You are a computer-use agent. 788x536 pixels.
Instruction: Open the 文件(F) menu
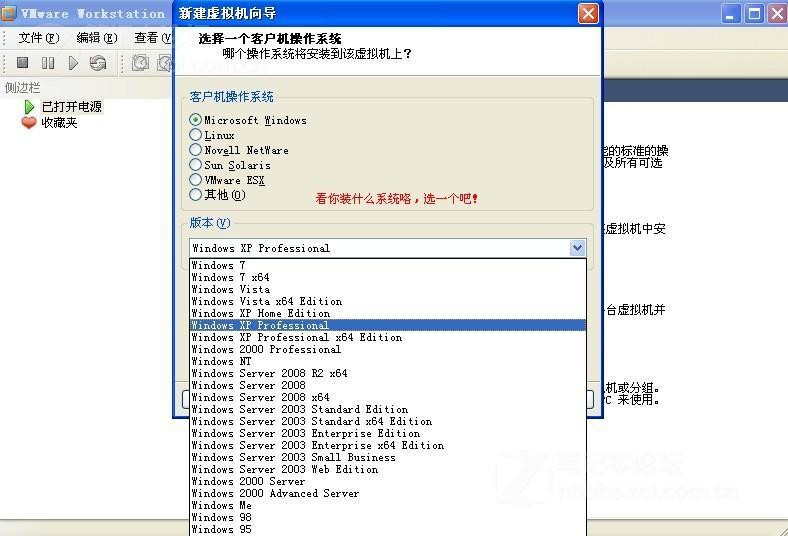(x=38, y=37)
